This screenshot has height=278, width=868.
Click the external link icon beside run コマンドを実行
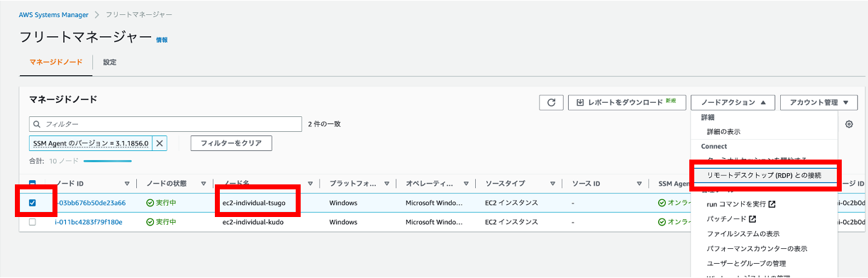click(x=772, y=204)
